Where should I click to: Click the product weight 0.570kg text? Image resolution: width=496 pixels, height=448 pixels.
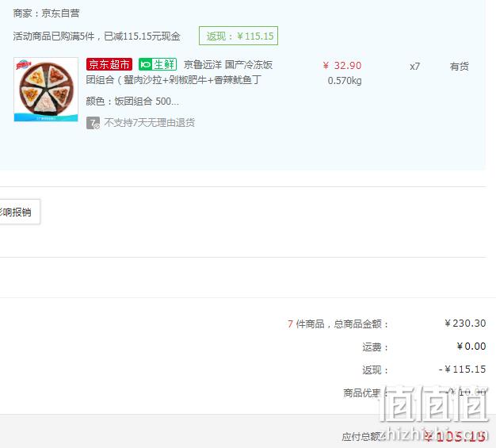pyautogui.click(x=345, y=81)
